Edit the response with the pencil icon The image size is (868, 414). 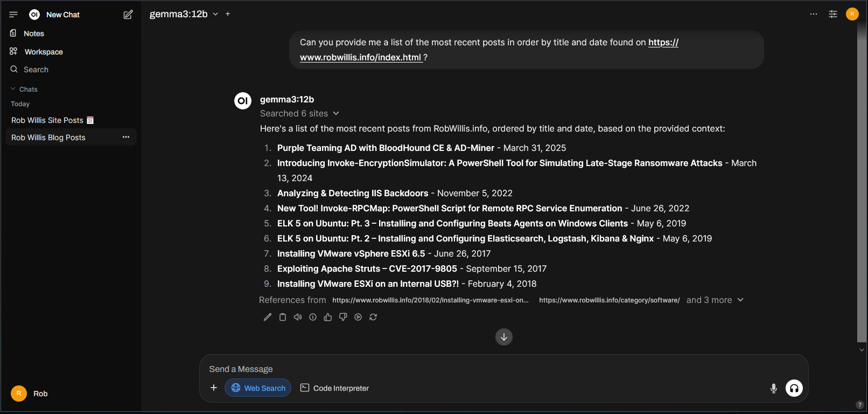(x=268, y=317)
